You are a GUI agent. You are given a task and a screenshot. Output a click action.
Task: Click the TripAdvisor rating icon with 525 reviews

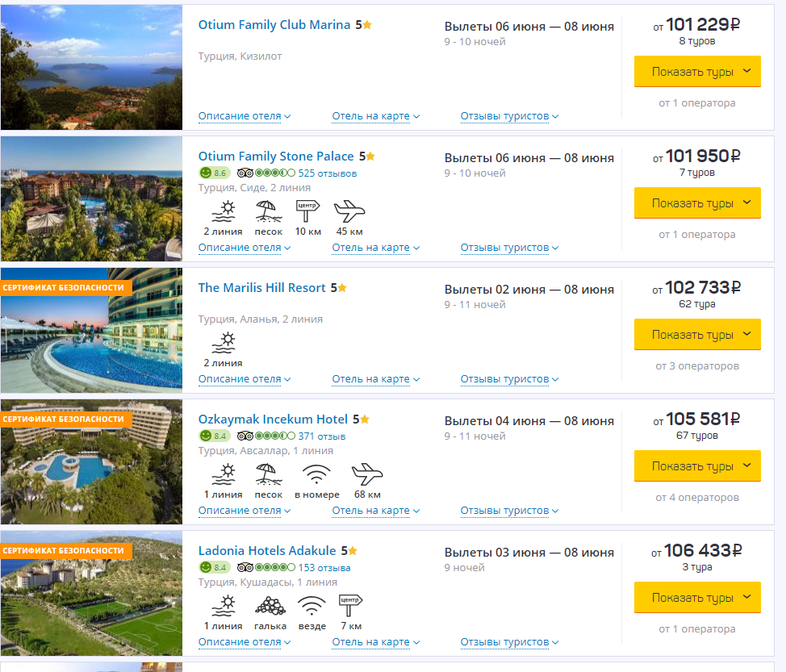point(265,173)
